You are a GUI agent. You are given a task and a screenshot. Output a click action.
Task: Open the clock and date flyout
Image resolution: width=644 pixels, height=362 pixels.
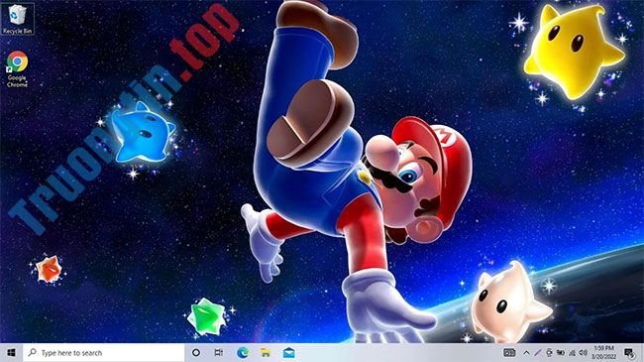click(x=604, y=352)
